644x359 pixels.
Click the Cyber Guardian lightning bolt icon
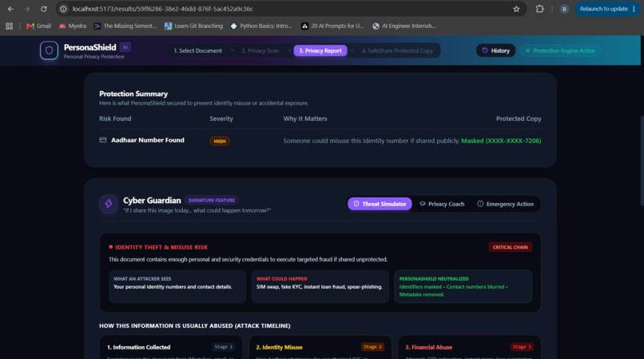click(109, 204)
